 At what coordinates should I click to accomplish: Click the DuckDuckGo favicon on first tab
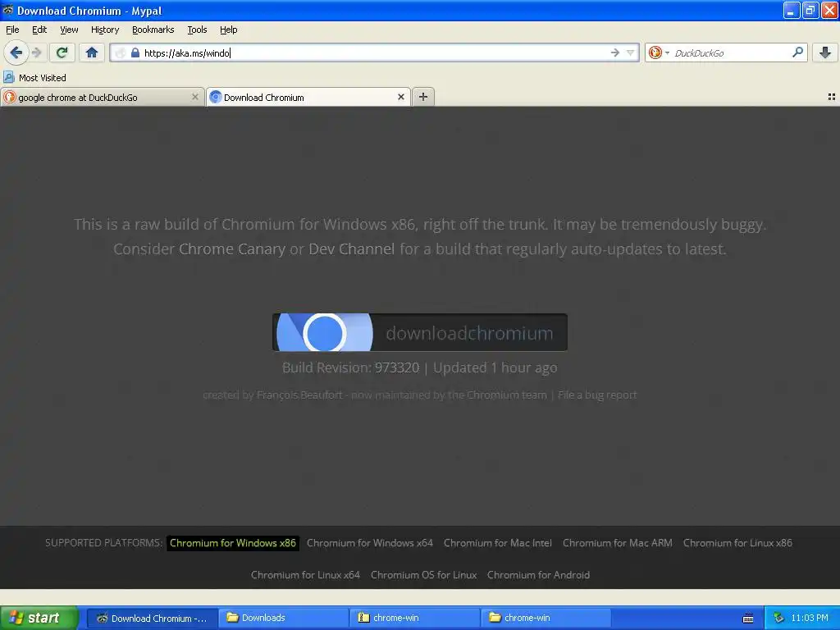click(x=9, y=97)
